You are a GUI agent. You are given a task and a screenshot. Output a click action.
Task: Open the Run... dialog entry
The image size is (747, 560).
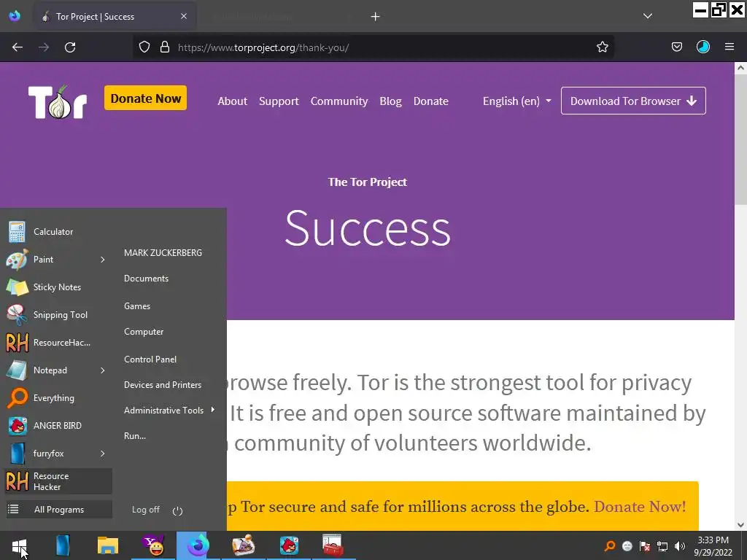pyautogui.click(x=135, y=436)
